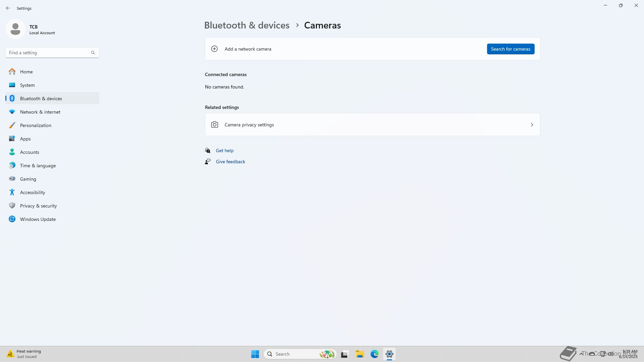644x362 pixels.
Task: Launch Microsoft Edge from the taskbar
Action: click(374, 354)
